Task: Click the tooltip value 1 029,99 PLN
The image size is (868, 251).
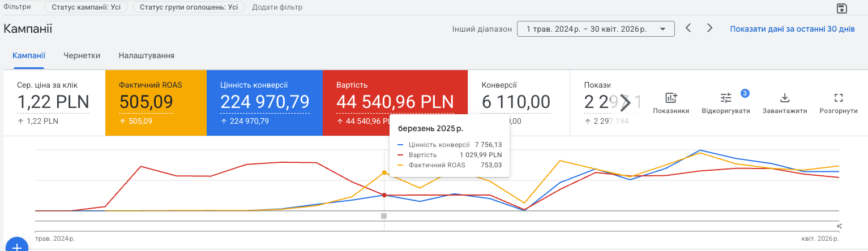Action: (481, 155)
